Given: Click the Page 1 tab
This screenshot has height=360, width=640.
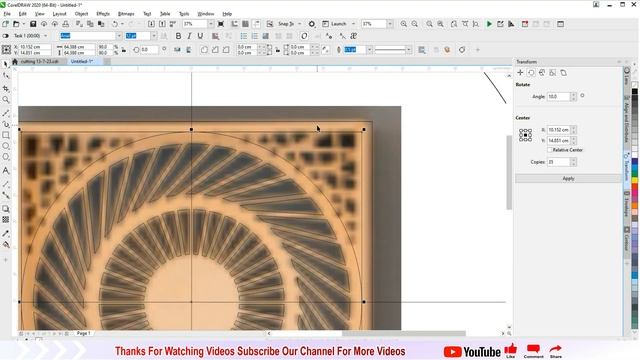Looking at the screenshot, I should click(x=83, y=333).
